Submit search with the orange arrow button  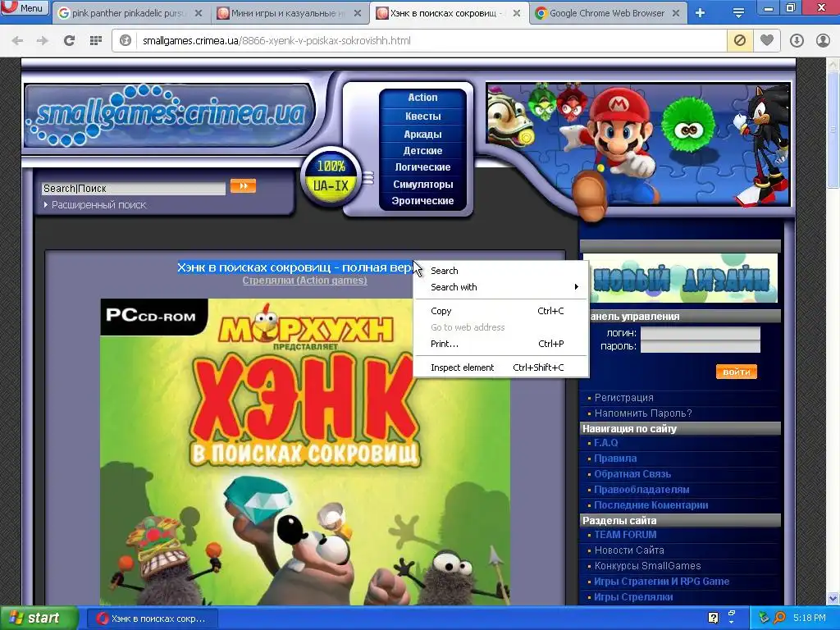pos(243,186)
